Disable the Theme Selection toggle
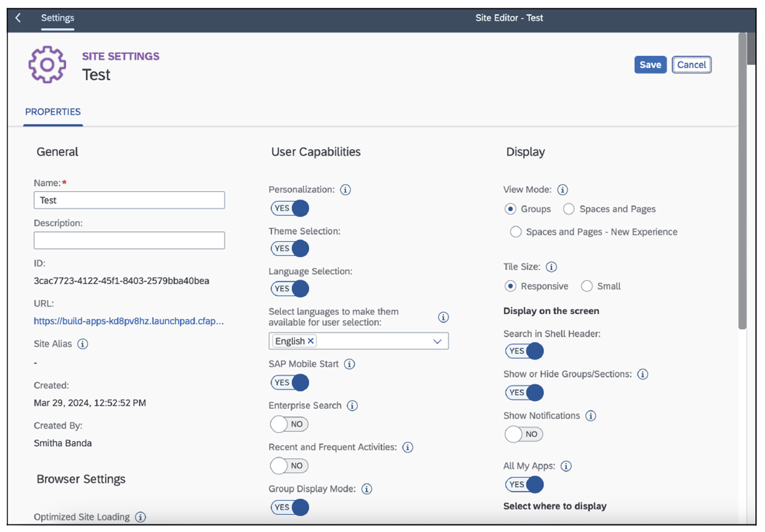The width and height of the screenshot is (765, 532). [x=290, y=248]
